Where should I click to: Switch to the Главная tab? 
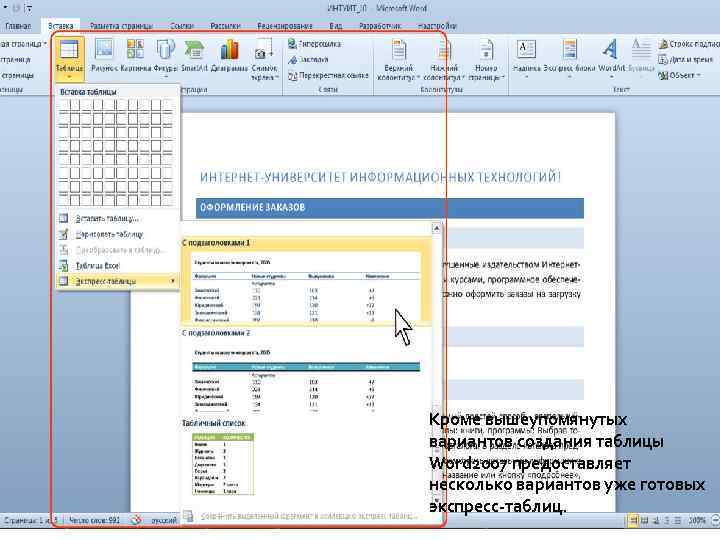pos(18,26)
